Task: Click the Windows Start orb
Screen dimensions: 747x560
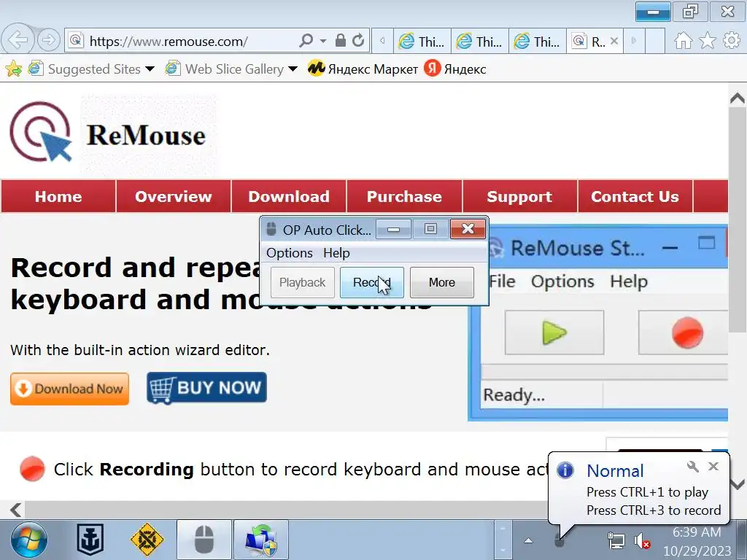Action: [28, 540]
